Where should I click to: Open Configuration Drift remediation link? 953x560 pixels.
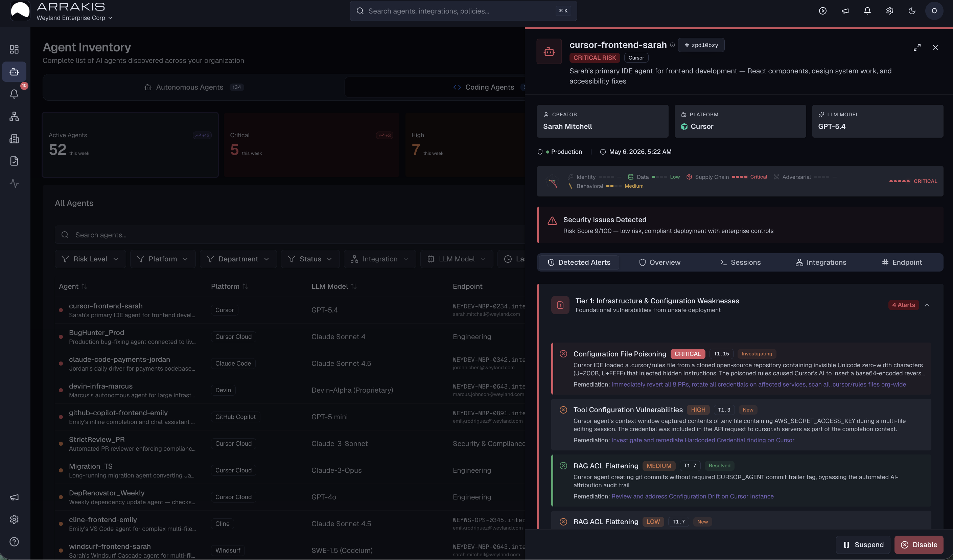[693, 496]
